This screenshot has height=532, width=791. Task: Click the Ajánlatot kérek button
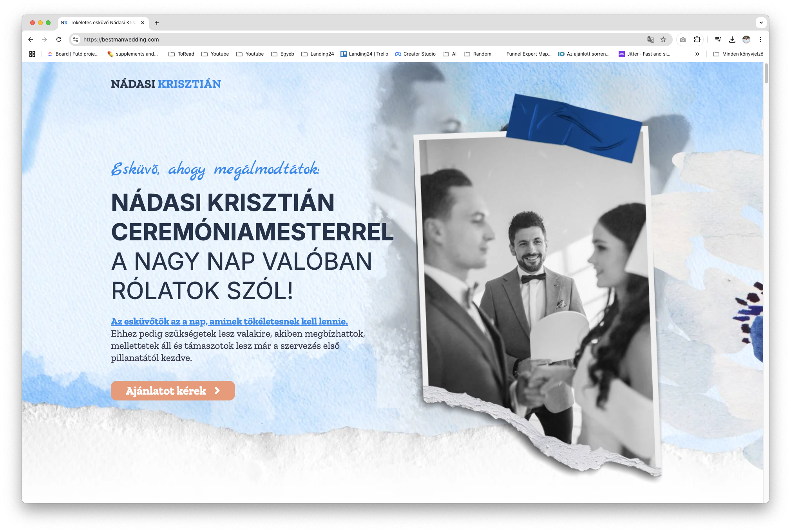pyautogui.click(x=172, y=390)
